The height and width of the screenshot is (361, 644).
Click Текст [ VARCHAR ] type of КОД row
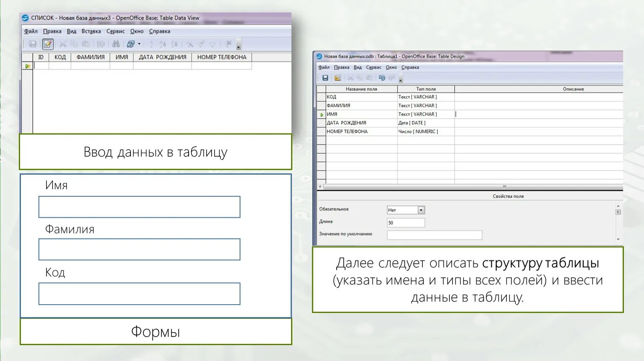(x=426, y=97)
